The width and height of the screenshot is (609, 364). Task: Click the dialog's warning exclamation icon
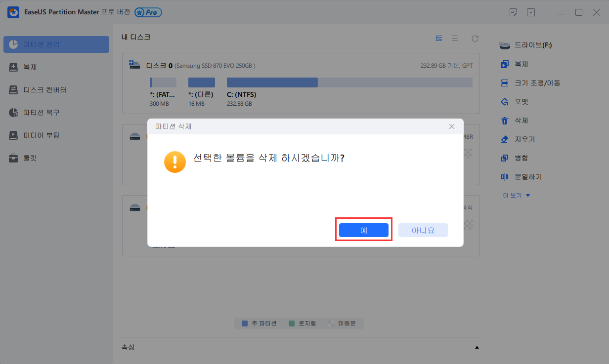point(175,162)
